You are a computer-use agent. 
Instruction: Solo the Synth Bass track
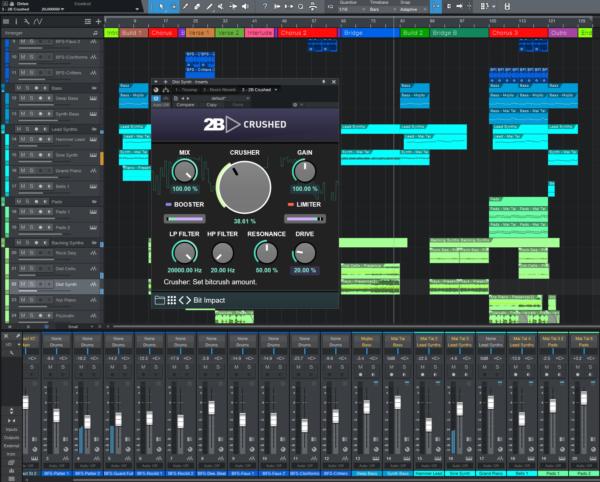(32, 114)
